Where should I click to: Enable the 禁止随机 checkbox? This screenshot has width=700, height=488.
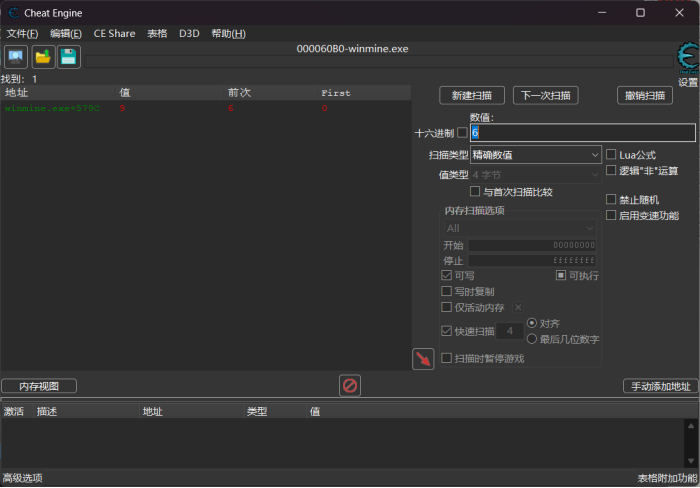tap(611, 199)
